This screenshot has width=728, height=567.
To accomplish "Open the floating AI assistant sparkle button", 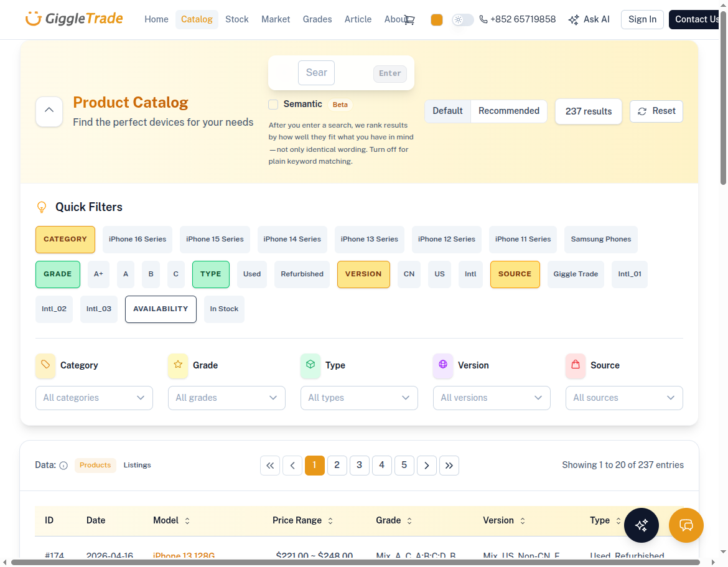I will tap(642, 525).
